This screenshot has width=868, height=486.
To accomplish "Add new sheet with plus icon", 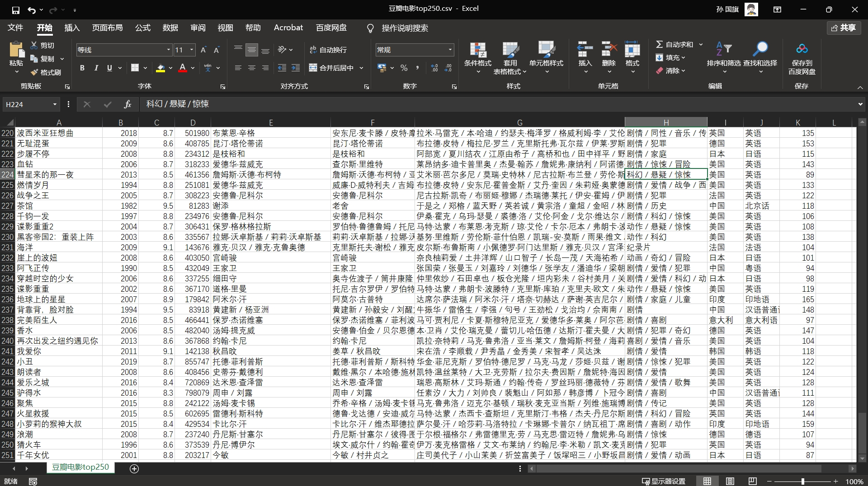I will pos(134,468).
